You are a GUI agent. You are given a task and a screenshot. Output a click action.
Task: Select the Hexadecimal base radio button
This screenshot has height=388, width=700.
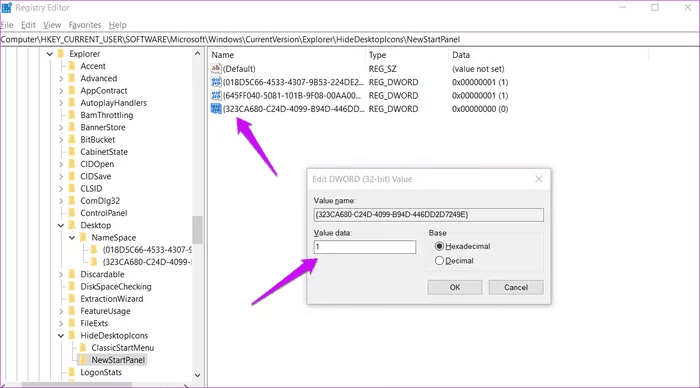pyautogui.click(x=439, y=246)
